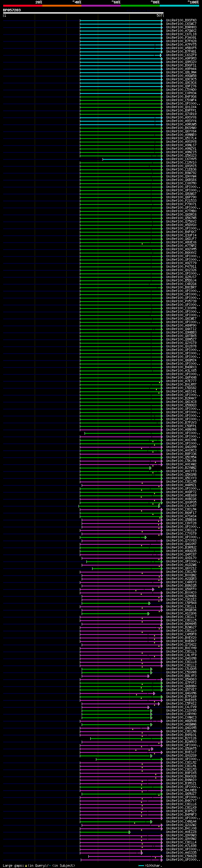Open hit UniRef100_B2YI26
The height and width of the screenshot is (868, 202).
(x=181, y=738)
